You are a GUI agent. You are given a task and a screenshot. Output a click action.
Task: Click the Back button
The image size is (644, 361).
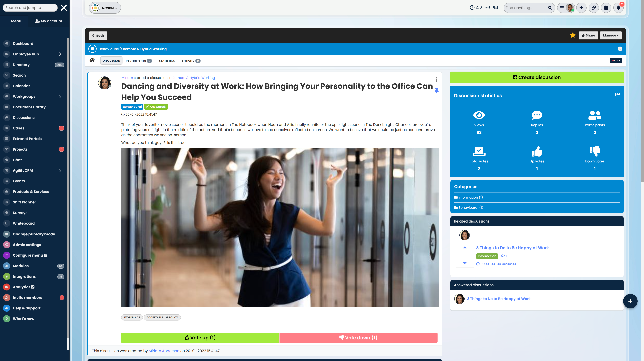(98, 36)
